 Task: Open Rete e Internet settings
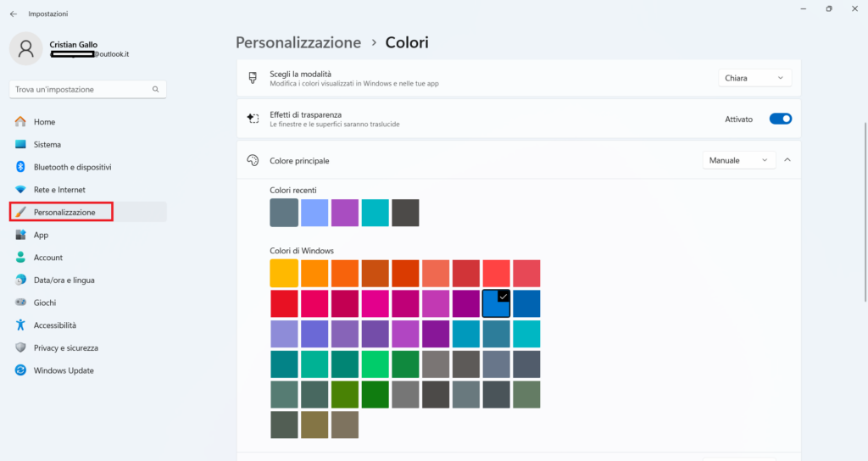tap(59, 190)
